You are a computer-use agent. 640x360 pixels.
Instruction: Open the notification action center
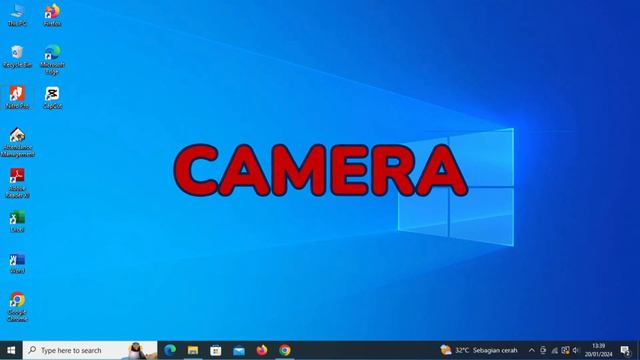coord(625,350)
